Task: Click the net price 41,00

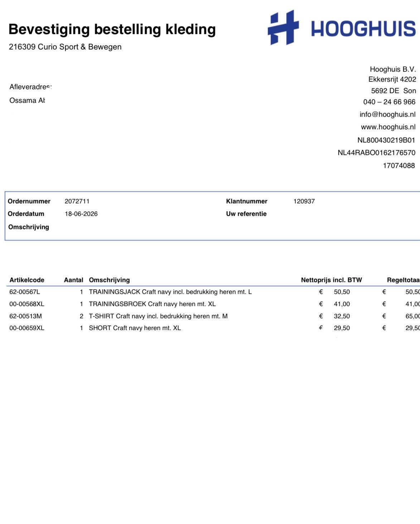Action: tap(342, 304)
